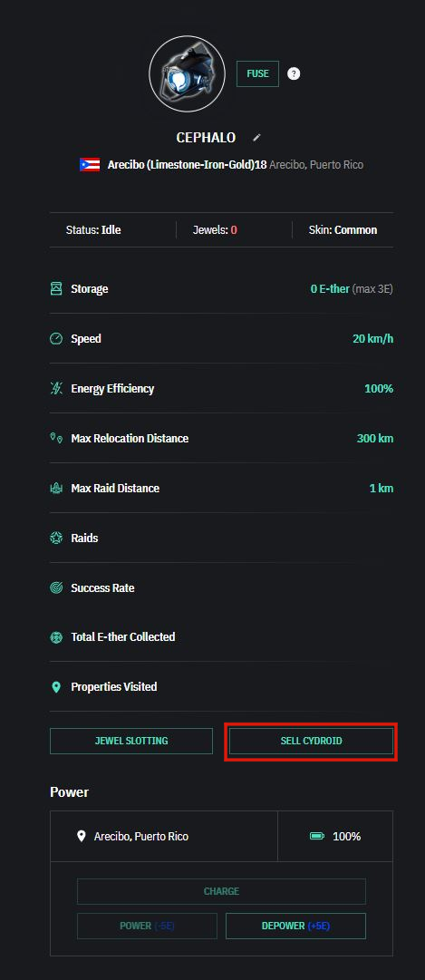Click the Puerto Rico flag icon
Screen dimensions: 425x980
tap(90, 165)
